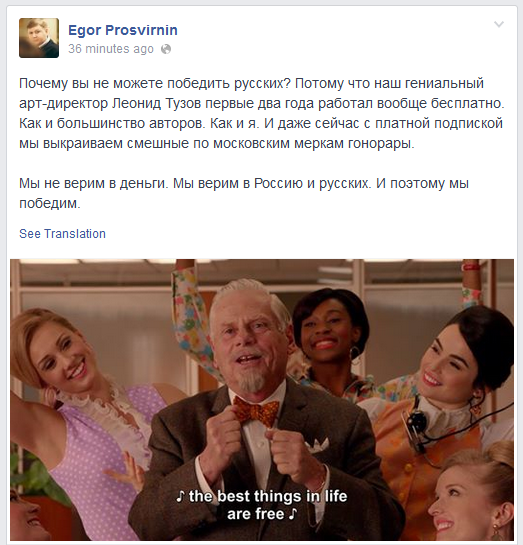Screen dimensions: 523x545
Task: Click the woman in purple polka-dot dress
Action: [x=80, y=417]
